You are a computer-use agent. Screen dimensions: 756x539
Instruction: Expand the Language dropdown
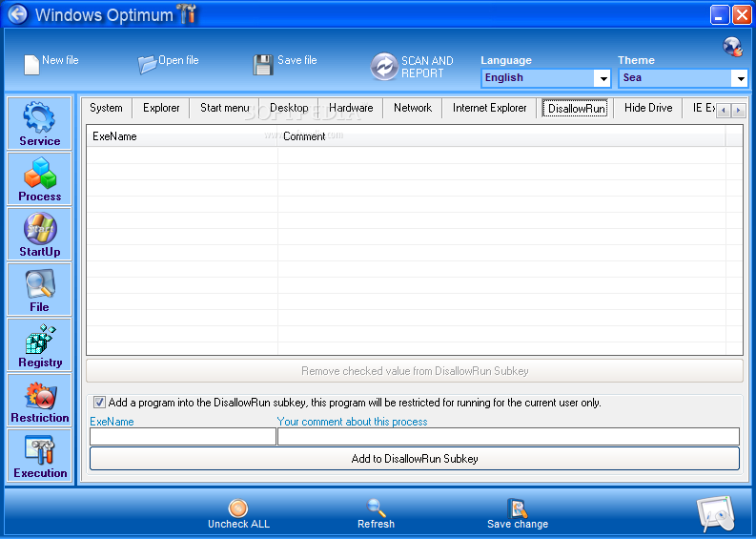(x=603, y=78)
